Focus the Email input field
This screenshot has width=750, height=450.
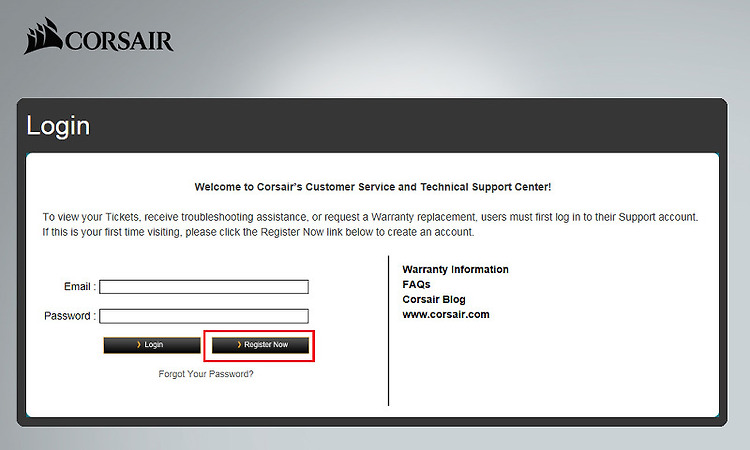point(204,287)
